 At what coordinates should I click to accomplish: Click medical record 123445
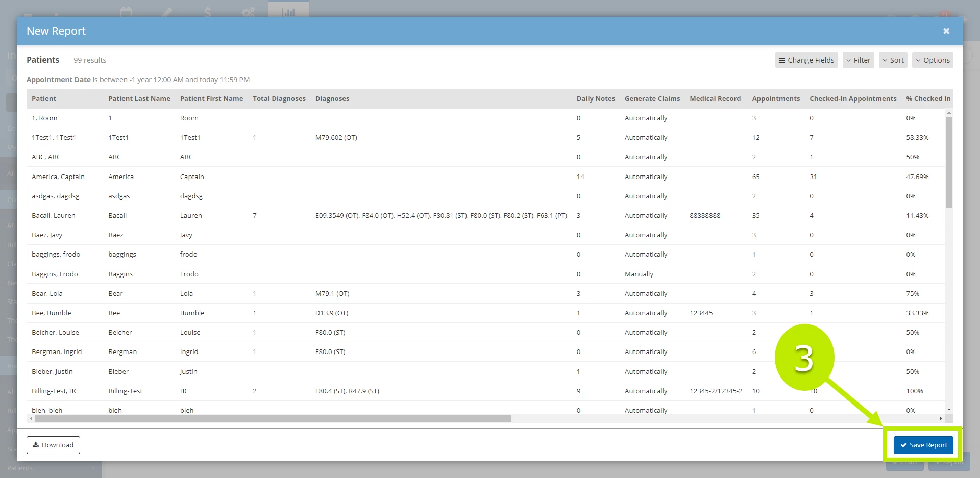(701, 313)
